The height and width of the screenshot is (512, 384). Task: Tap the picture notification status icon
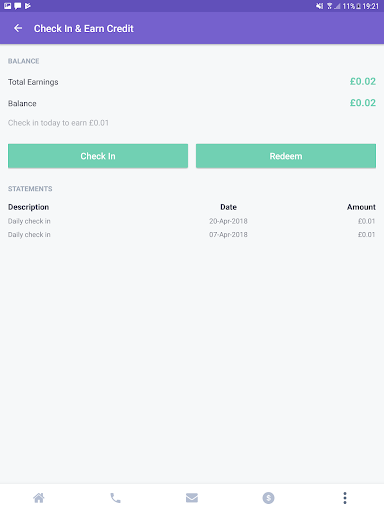click(x=7, y=6)
